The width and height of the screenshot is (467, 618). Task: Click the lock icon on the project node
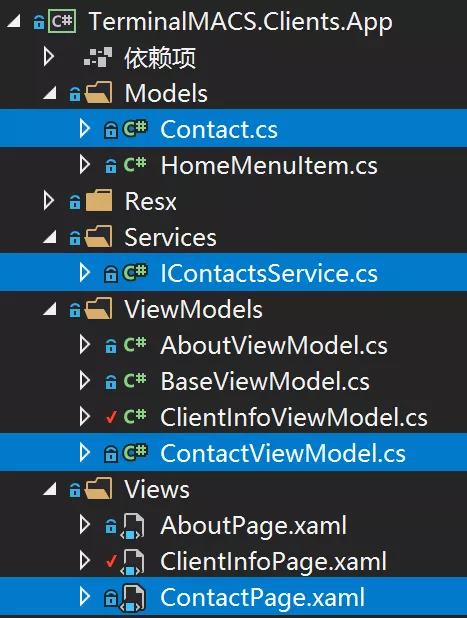pyautogui.click(x=39, y=22)
